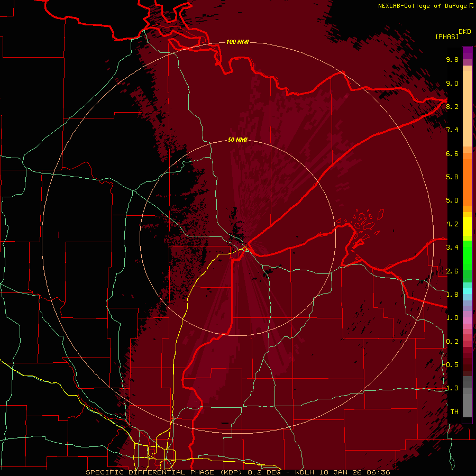Click the KDLH 10 JAN 26 06:36 timestamp
Screen dimensions: 476x476
[342, 472]
